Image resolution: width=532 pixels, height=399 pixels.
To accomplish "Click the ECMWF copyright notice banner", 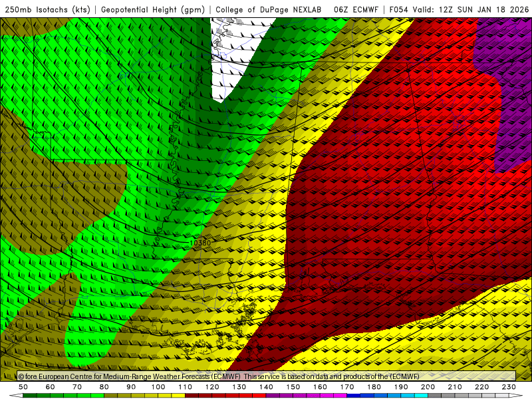I will click(x=267, y=376).
